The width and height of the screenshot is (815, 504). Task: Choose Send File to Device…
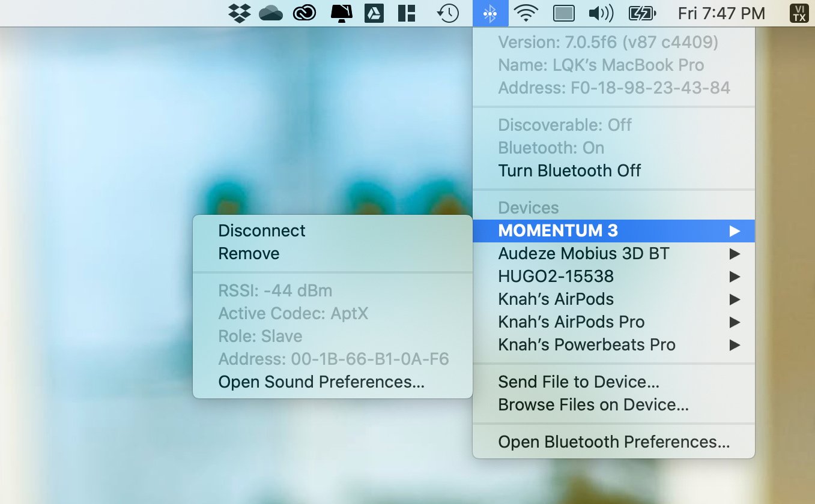pos(578,382)
